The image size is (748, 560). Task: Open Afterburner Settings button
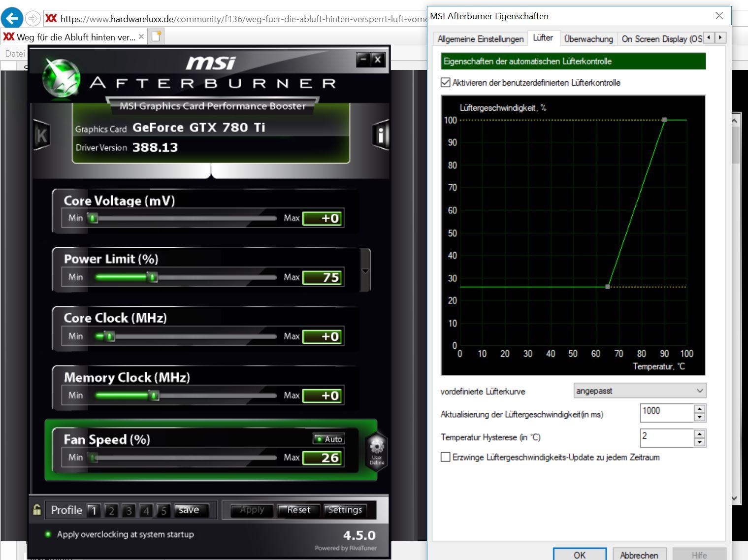coord(345,510)
